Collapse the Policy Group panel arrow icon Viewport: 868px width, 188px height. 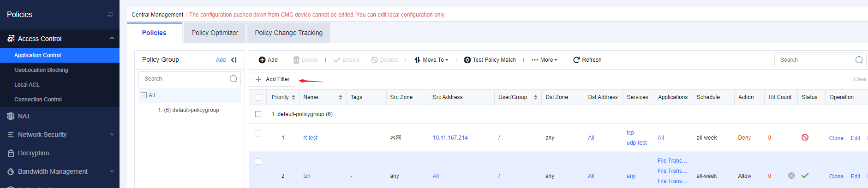pos(234,59)
